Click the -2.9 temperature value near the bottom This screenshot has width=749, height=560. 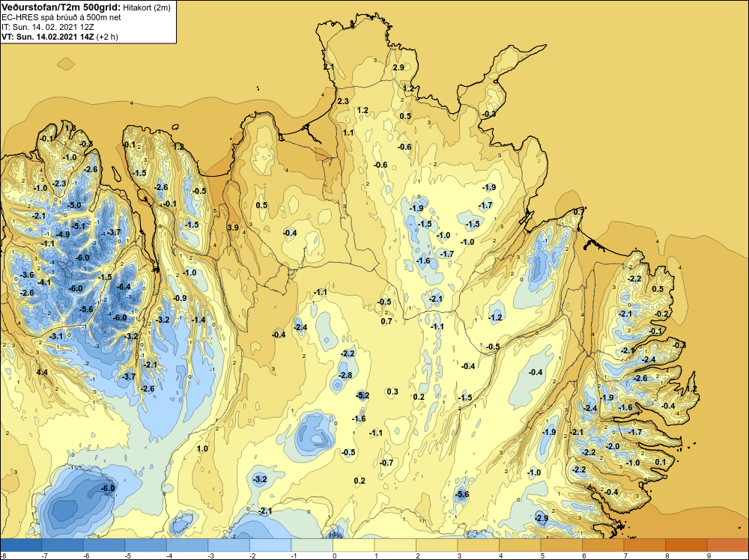(x=542, y=519)
